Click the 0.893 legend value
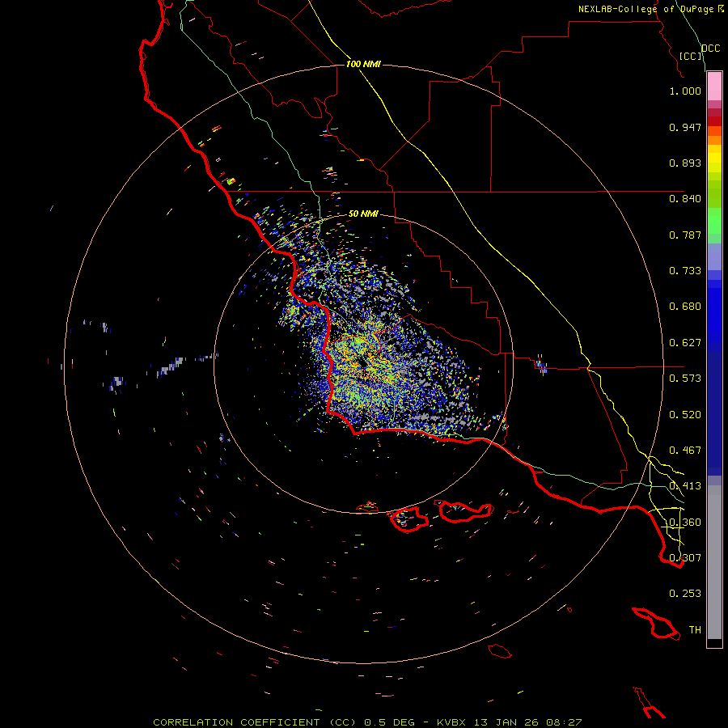The image size is (728, 728). tap(685, 163)
